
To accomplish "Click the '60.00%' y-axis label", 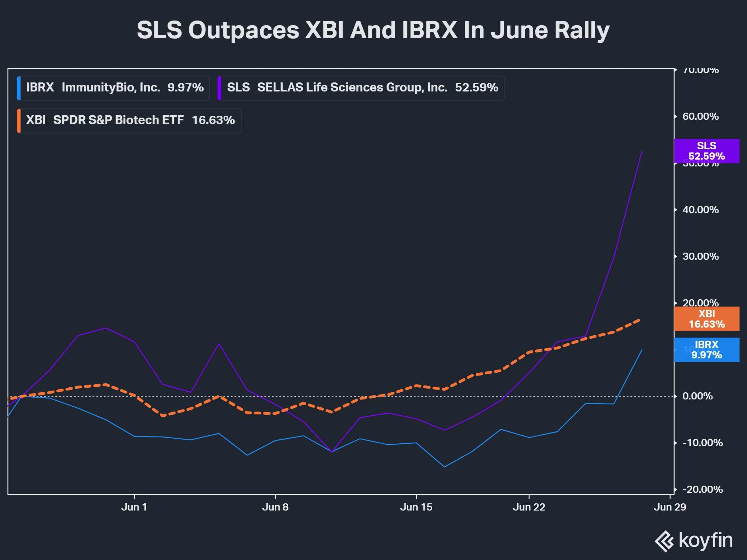I will pos(700,116).
